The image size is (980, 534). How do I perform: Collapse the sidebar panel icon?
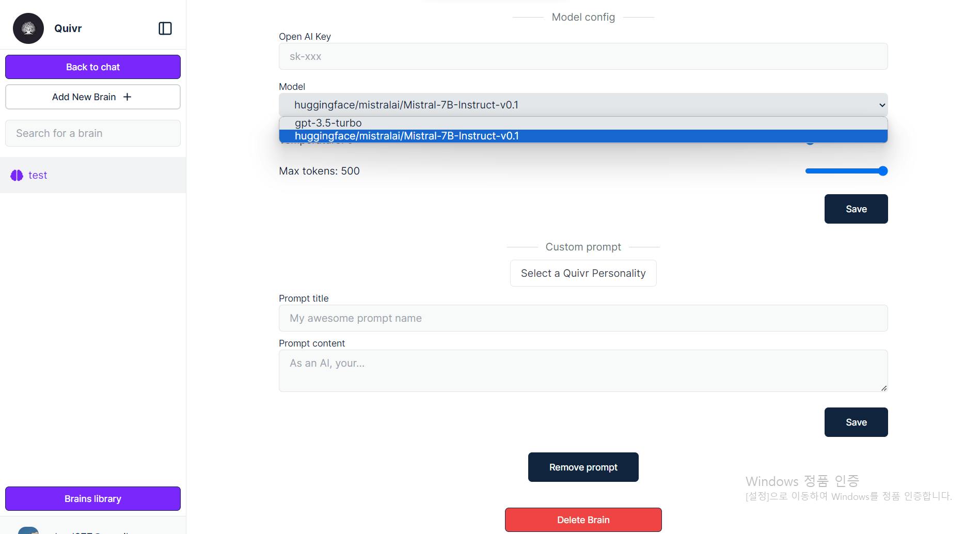pos(165,28)
